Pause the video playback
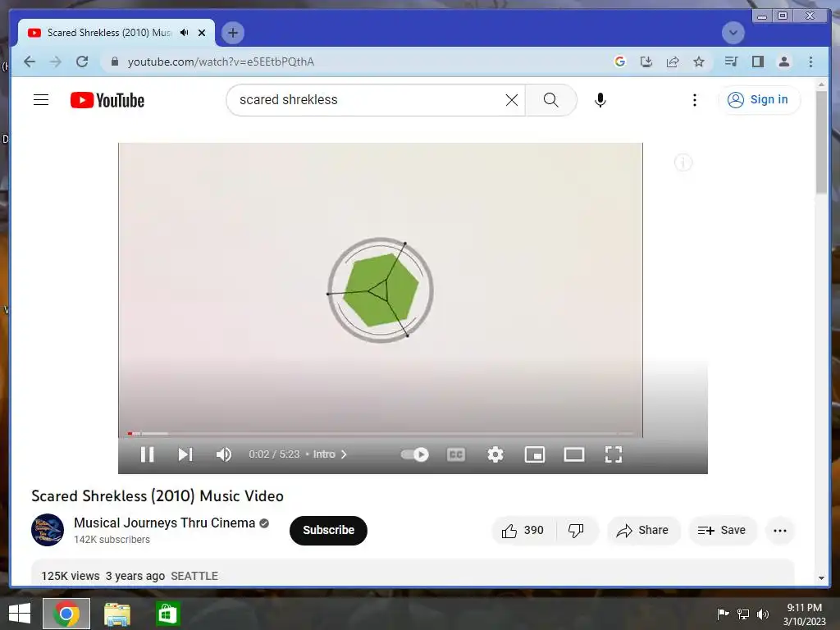840x630 pixels. tap(148, 454)
